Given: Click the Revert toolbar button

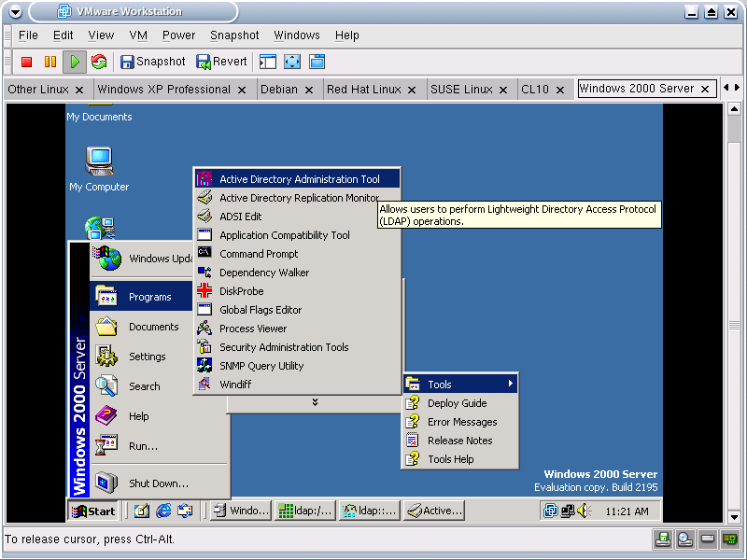Looking at the screenshot, I should tap(221, 62).
